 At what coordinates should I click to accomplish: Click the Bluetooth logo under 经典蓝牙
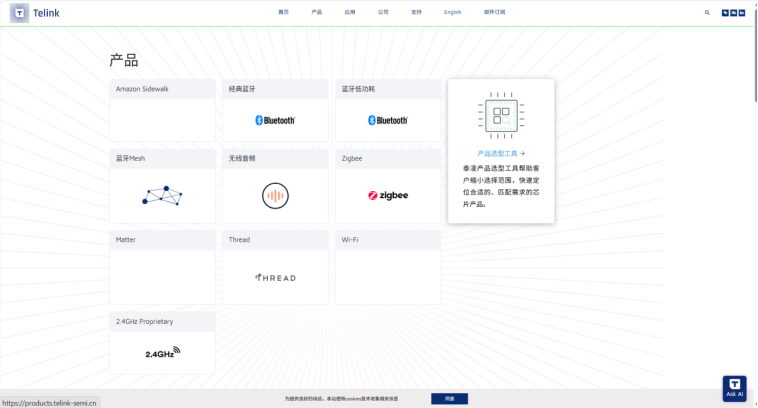pyautogui.click(x=275, y=120)
